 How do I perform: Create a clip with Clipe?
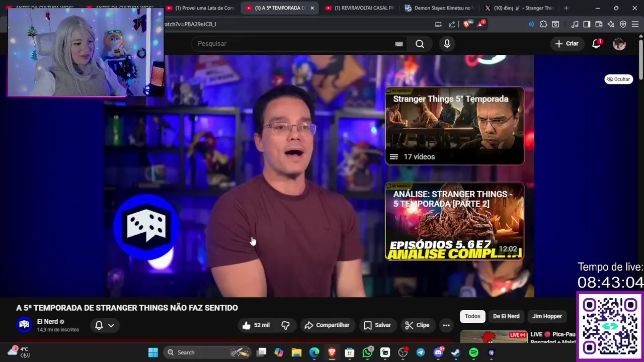click(417, 325)
